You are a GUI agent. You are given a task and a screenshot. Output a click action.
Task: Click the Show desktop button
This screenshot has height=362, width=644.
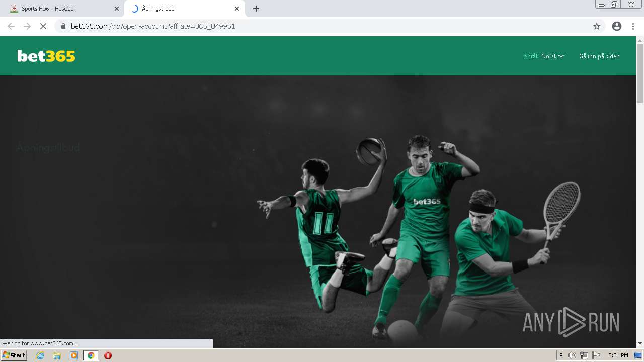(x=638, y=355)
